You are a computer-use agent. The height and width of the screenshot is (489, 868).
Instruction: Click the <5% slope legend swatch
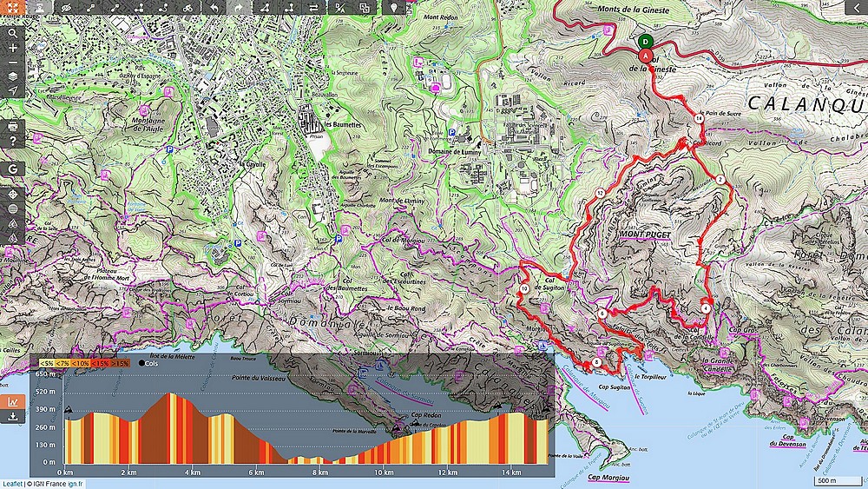coord(46,363)
